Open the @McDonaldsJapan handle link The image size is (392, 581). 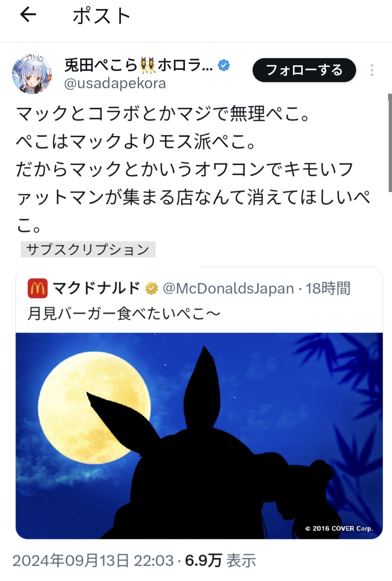[228, 289]
